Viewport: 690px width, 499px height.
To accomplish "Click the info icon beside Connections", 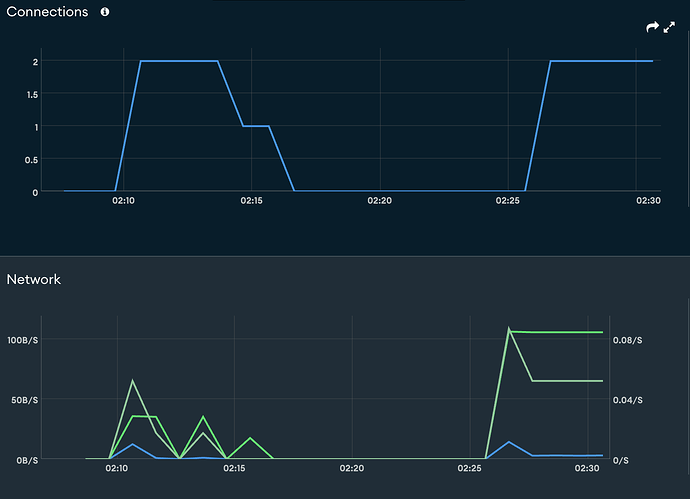I will [105, 12].
